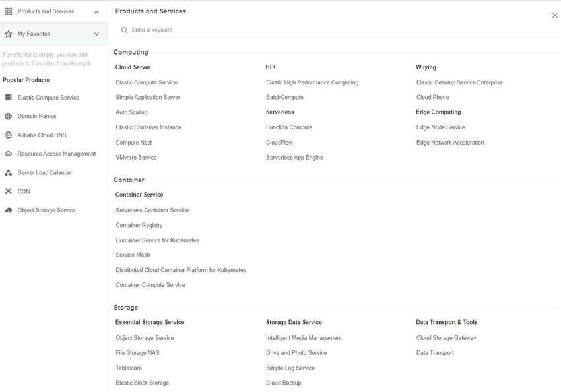The height and width of the screenshot is (392, 561).
Task: Collapse the Products and Services section
Action: pyautogui.click(x=96, y=11)
